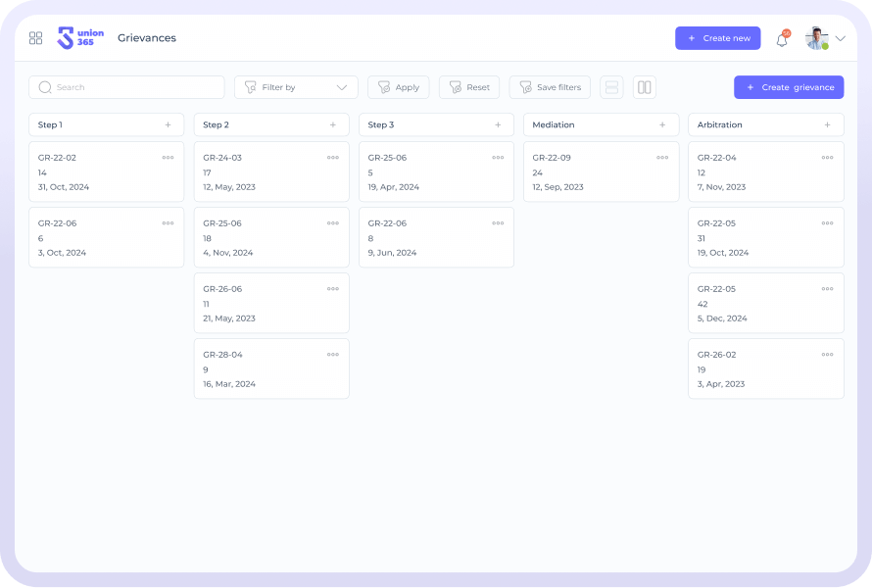Expand the user profile chevron
The height and width of the screenshot is (588, 872).
pos(840,39)
